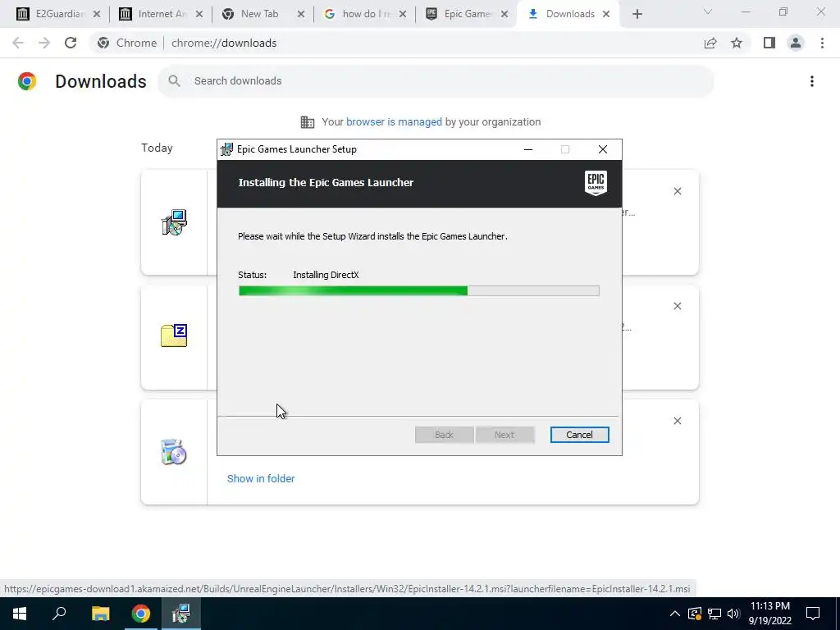Viewport: 840px width, 630px height.
Task: Close the 'how do I' Google tab
Action: click(x=403, y=15)
